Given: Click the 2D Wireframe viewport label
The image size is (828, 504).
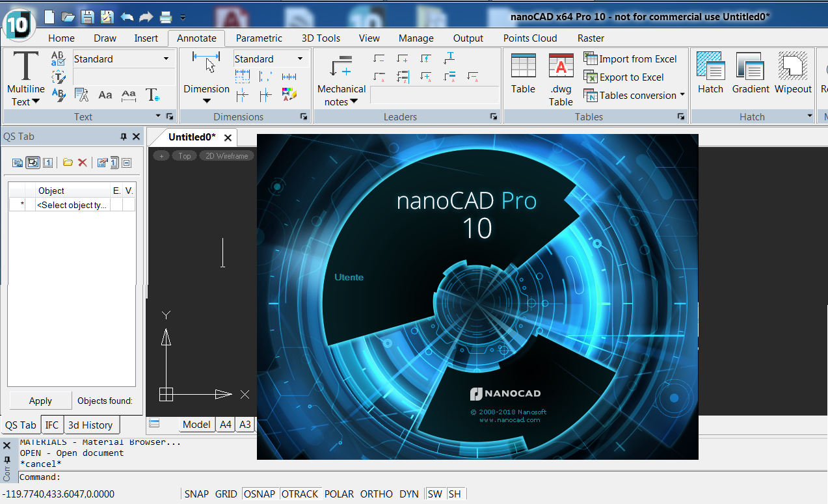Looking at the screenshot, I should tap(226, 155).
